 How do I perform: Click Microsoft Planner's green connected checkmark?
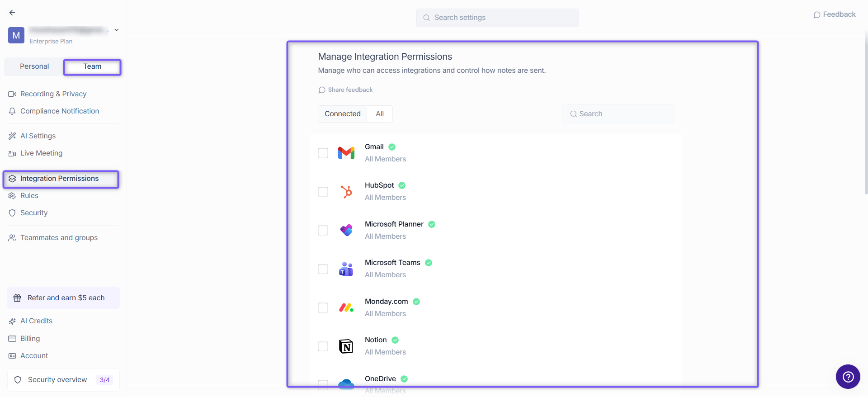(432, 224)
